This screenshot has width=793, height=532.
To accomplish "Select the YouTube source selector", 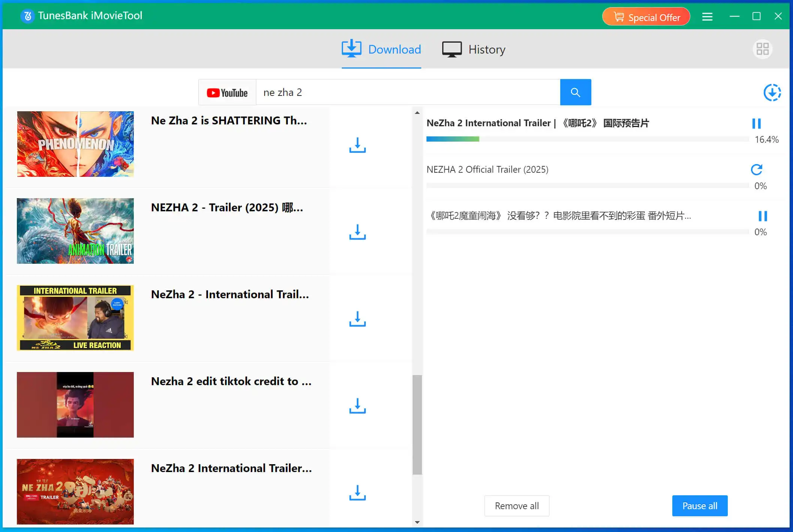I will tap(227, 93).
